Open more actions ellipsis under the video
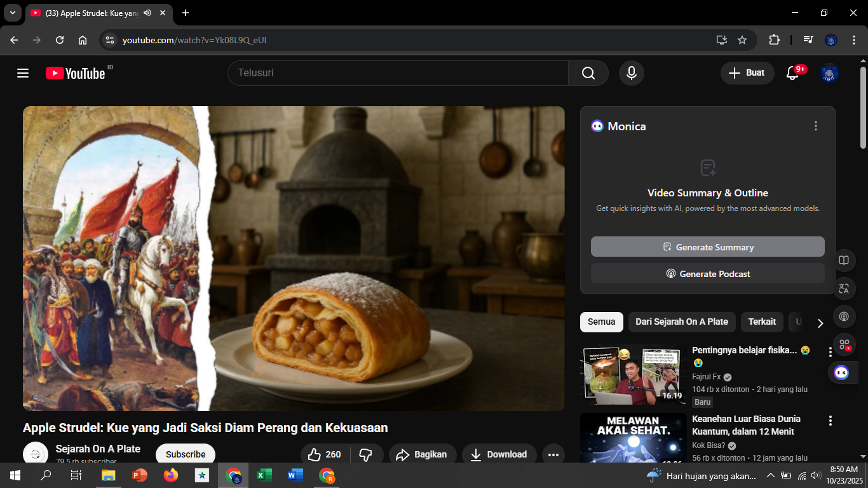The width and height of the screenshot is (868, 488). [x=553, y=454]
